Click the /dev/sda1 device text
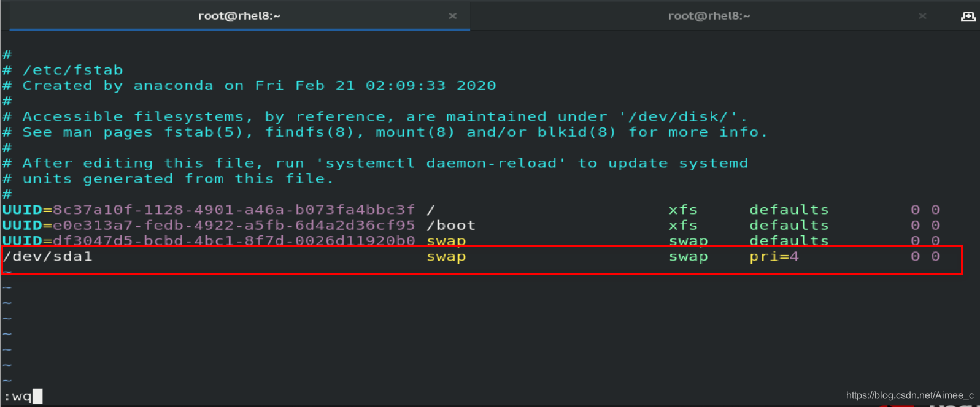The image size is (980, 407). [x=48, y=256]
